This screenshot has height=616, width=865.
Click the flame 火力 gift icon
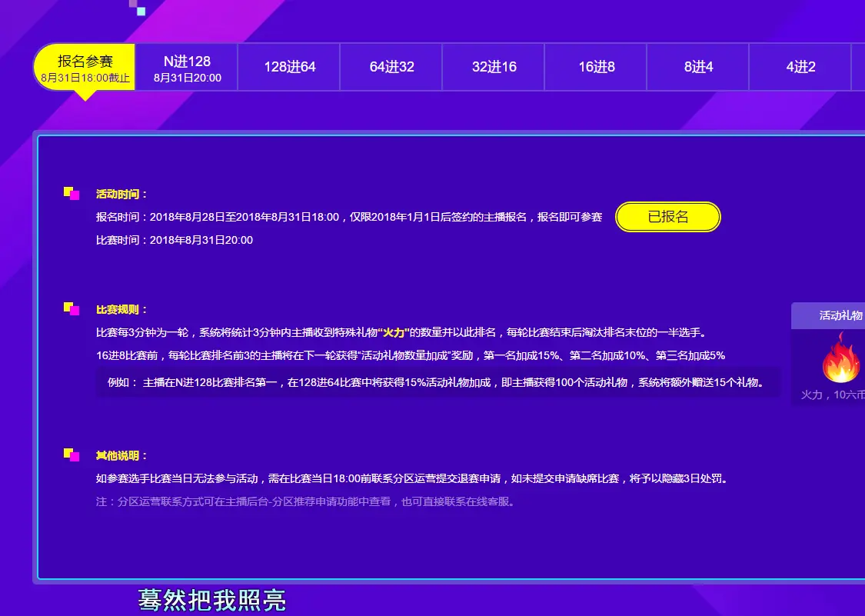[x=840, y=357]
